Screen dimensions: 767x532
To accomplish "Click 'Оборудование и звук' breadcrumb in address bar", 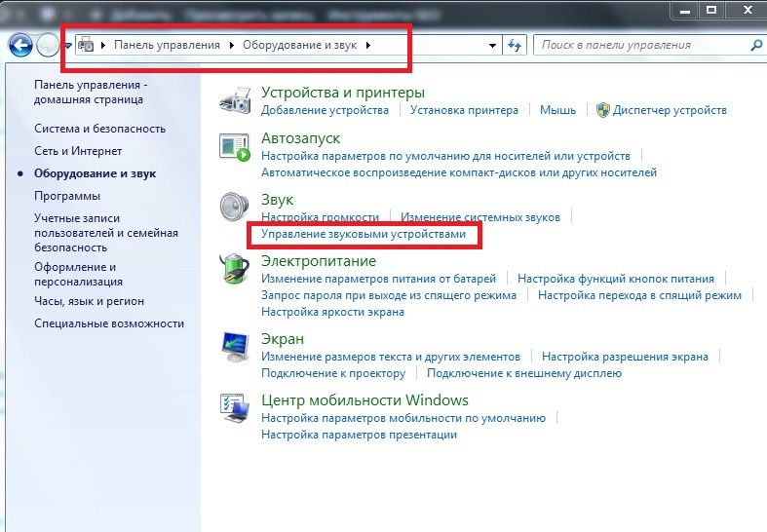I will point(300,45).
